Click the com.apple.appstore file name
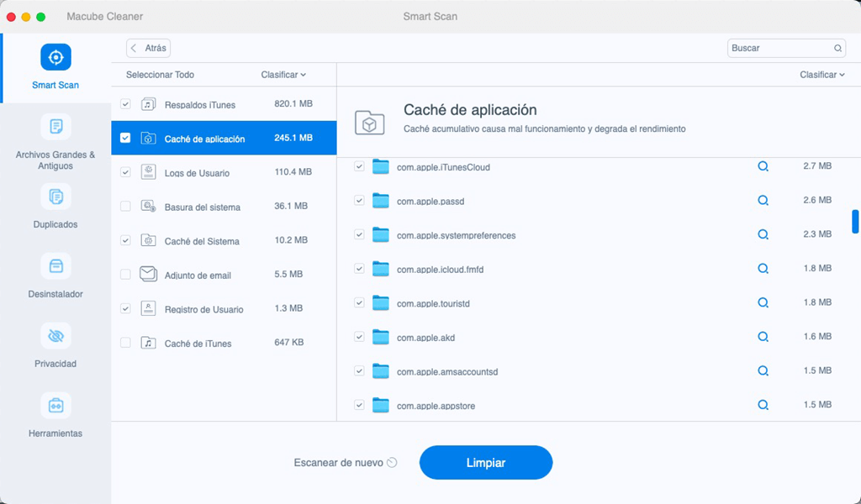The height and width of the screenshot is (504, 861). [436, 406]
